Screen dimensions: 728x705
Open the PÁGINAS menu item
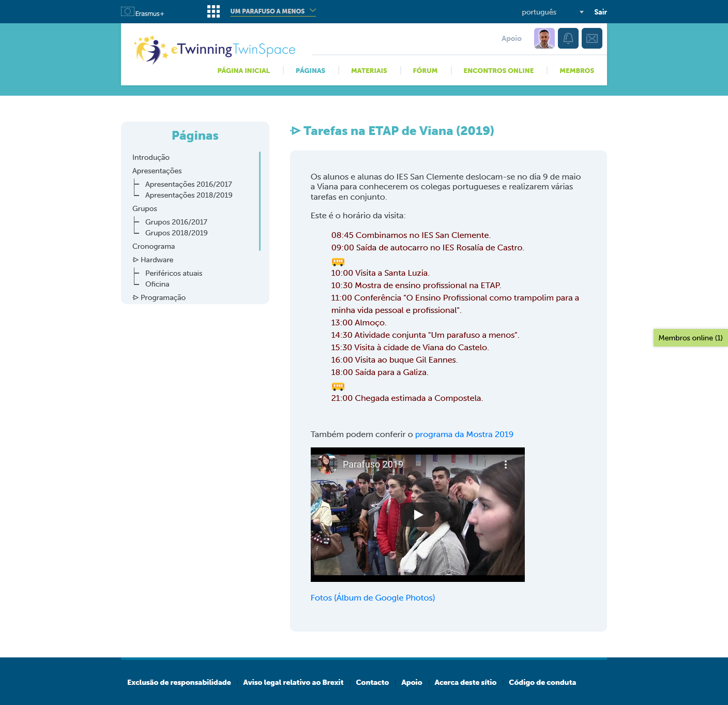[x=310, y=70]
